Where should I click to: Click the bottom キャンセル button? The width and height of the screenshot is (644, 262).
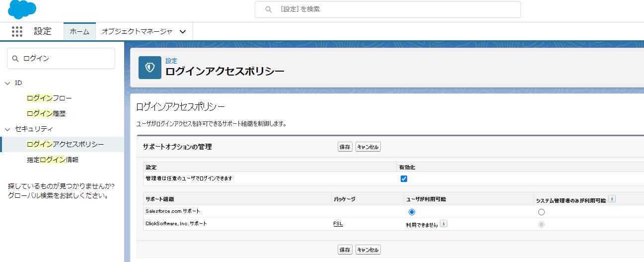(x=368, y=250)
